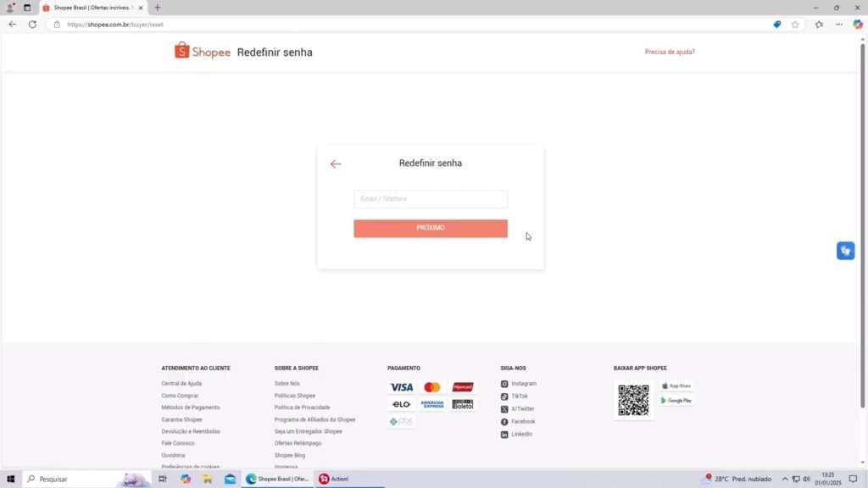868x488 pixels.
Task: Click the taskbar Pesquisar search box
Action: [x=87, y=479]
